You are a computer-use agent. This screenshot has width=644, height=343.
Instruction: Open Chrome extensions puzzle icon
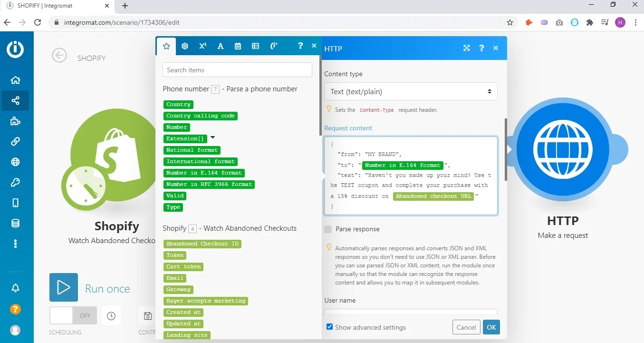click(x=590, y=22)
